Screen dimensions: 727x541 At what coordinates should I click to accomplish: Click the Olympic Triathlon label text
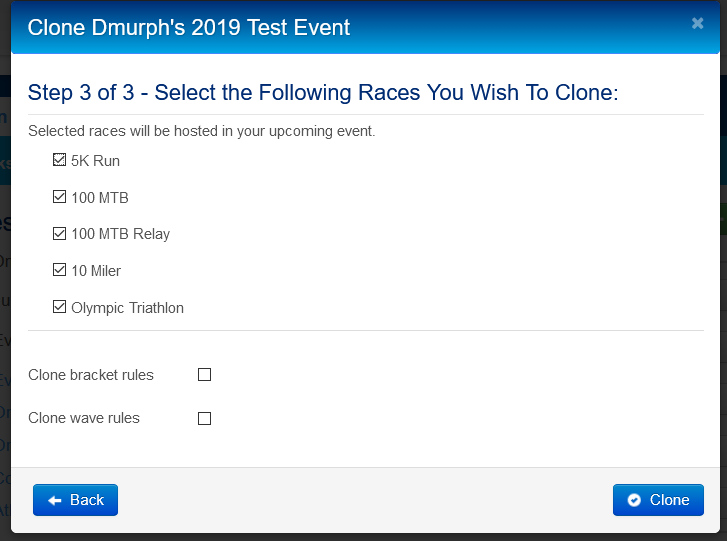pos(128,308)
